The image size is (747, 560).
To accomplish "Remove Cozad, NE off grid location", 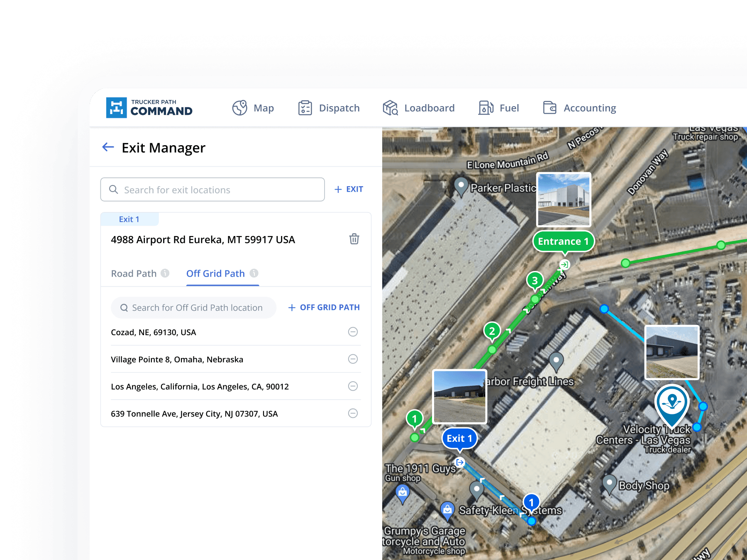I will click(353, 332).
